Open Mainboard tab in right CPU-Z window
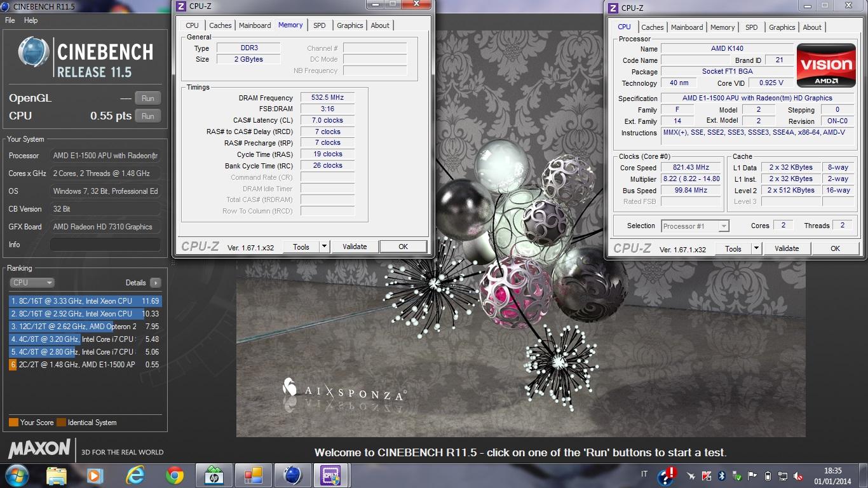 tap(687, 27)
